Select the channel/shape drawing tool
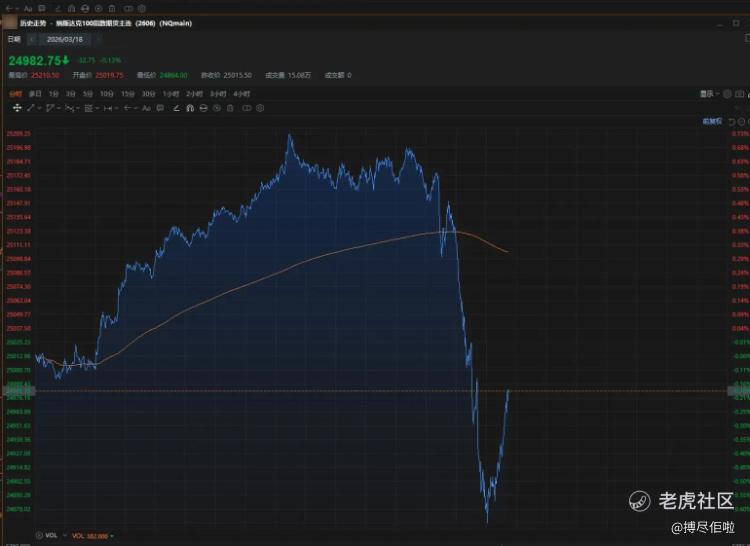Image resolution: width=750 pixels, height=546 pixels. coord(50,108)
